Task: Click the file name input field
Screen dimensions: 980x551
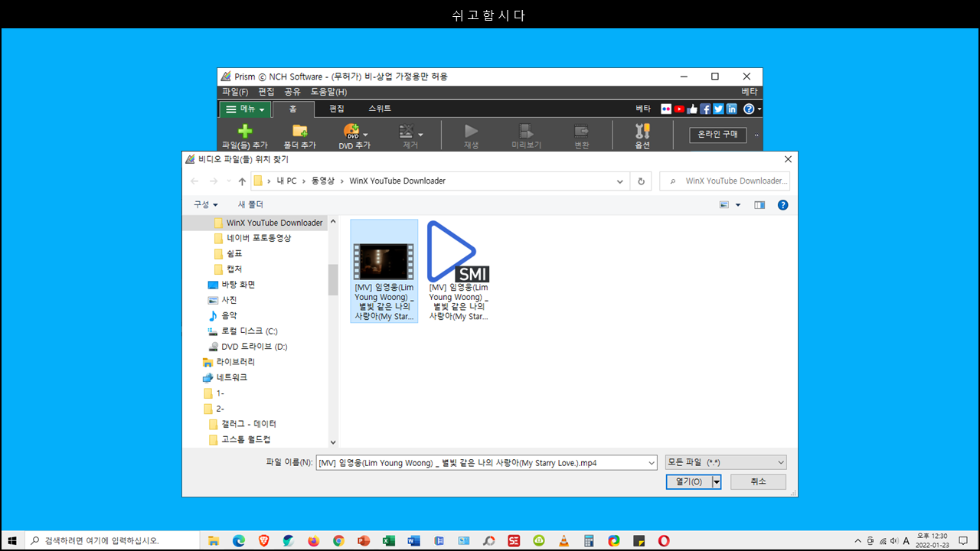Action: (481, 462)
